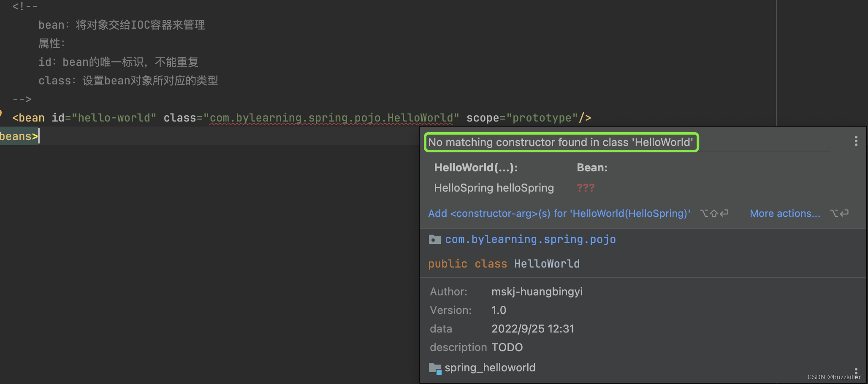Click the comment line starting with bean:
The image size is (868, 384).
coord(122,25)
